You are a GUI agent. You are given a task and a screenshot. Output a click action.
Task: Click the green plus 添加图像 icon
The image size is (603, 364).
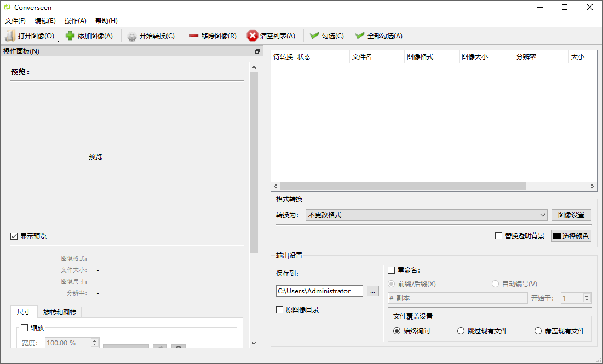tap(70, 36)
